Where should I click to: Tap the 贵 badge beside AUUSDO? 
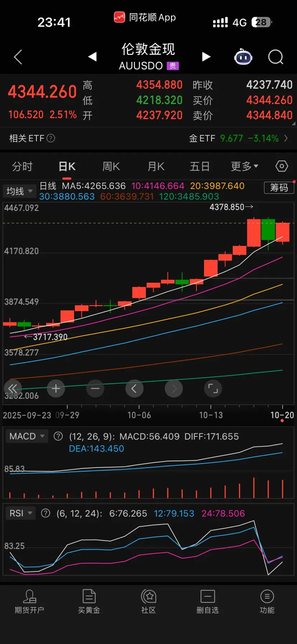pos(173,66)
